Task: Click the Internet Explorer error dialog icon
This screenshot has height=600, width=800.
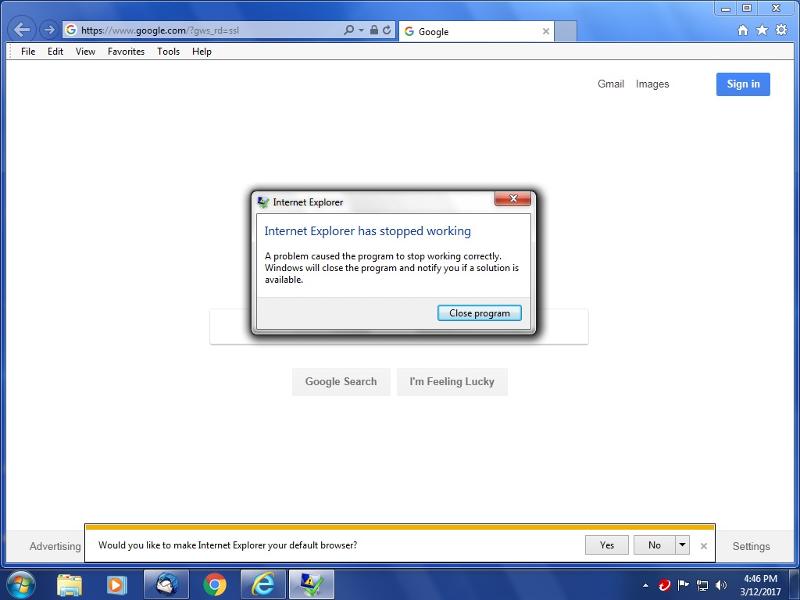Action: pyautogui.click(x=263, y=202)
